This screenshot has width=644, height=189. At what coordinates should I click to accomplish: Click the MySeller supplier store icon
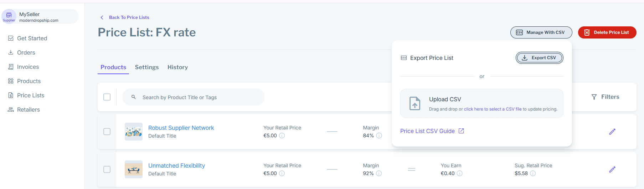tap(9, 15)
